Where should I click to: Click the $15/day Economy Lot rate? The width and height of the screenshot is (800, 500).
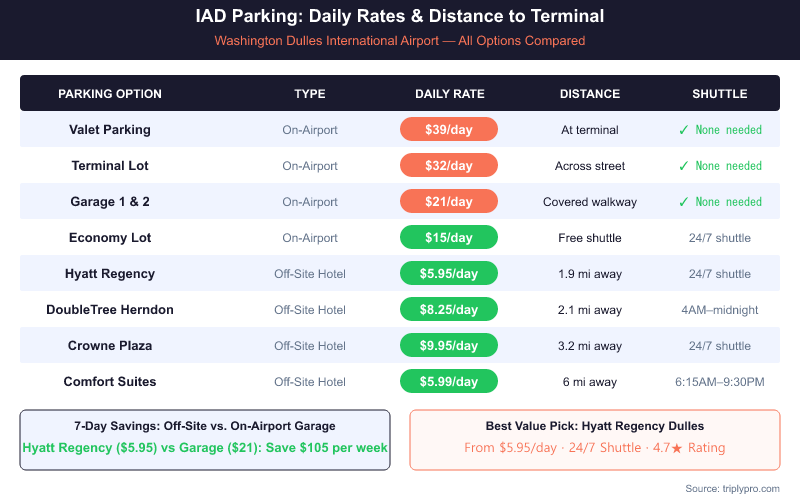(x=449, y=238)
